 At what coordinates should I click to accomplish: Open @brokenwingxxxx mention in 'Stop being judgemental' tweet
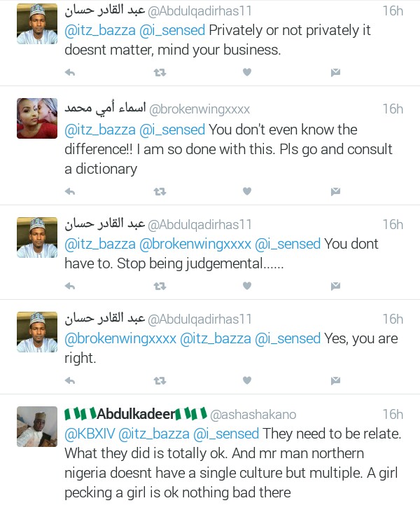point(195,244)
